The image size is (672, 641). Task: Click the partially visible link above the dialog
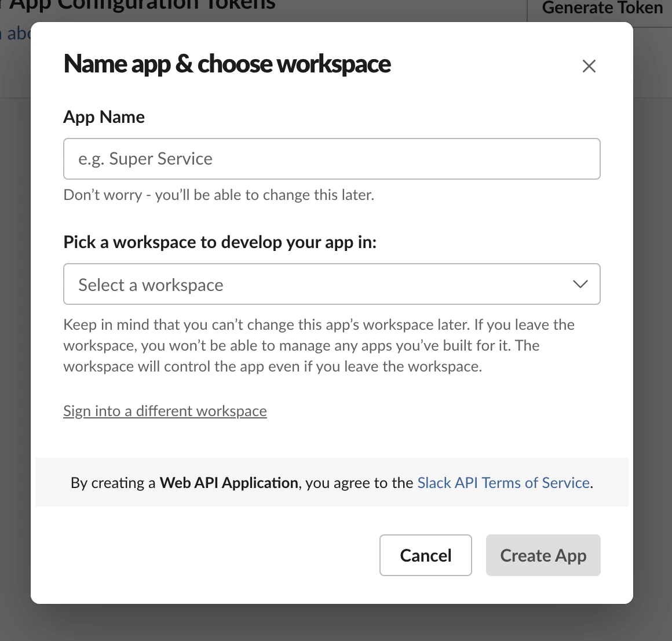(x=14, y=33)
